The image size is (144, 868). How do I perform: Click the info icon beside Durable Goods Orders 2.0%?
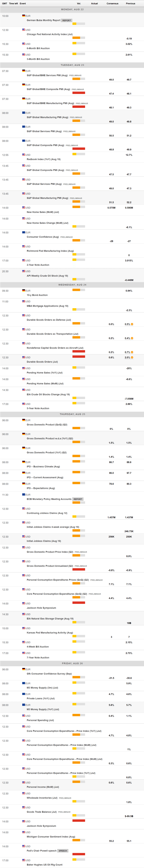pyautogui.click(x=132, y=357)
